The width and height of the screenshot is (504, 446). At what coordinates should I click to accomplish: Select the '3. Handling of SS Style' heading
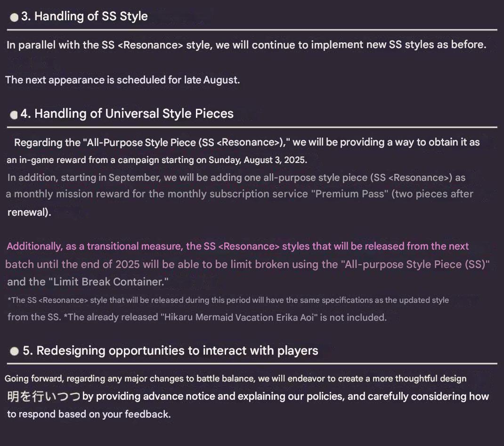(84, 16)
